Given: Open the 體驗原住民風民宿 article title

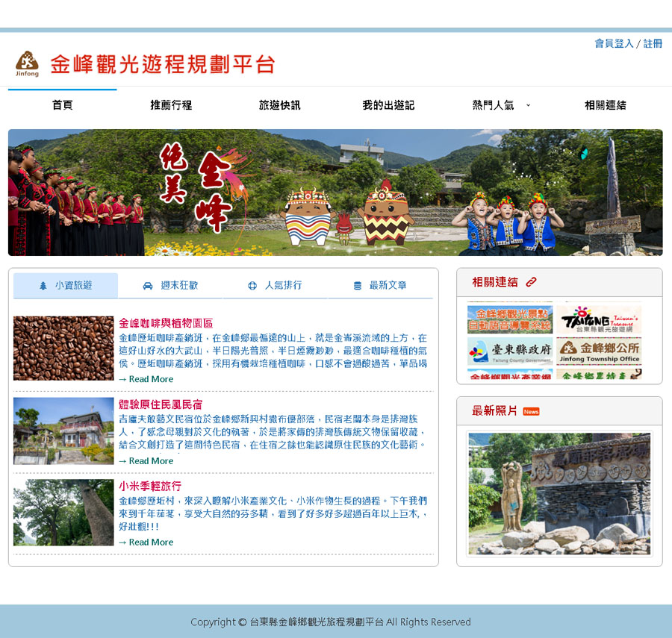Looking at the screenshot, I should [161, 404].
